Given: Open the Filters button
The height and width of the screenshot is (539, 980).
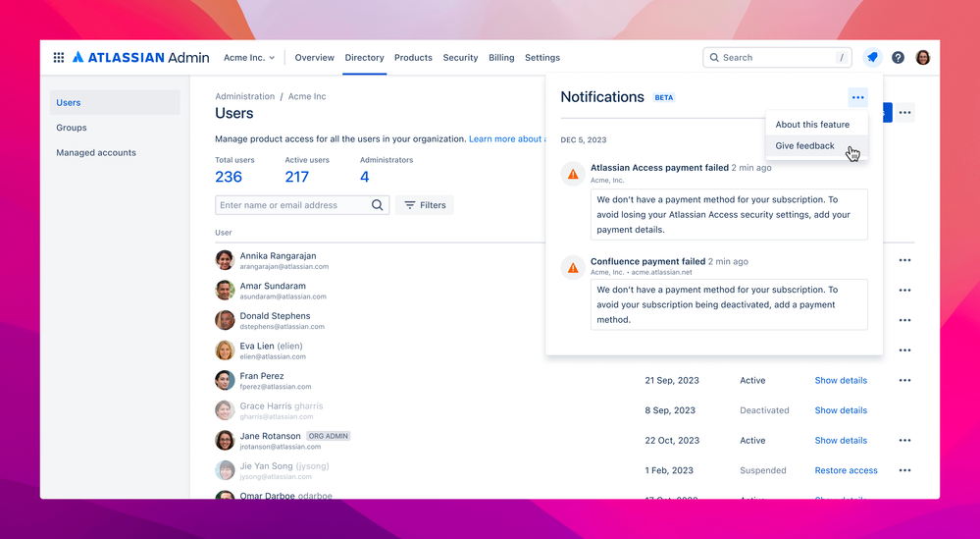Looking at the screenshot, I should click(425, 205).
